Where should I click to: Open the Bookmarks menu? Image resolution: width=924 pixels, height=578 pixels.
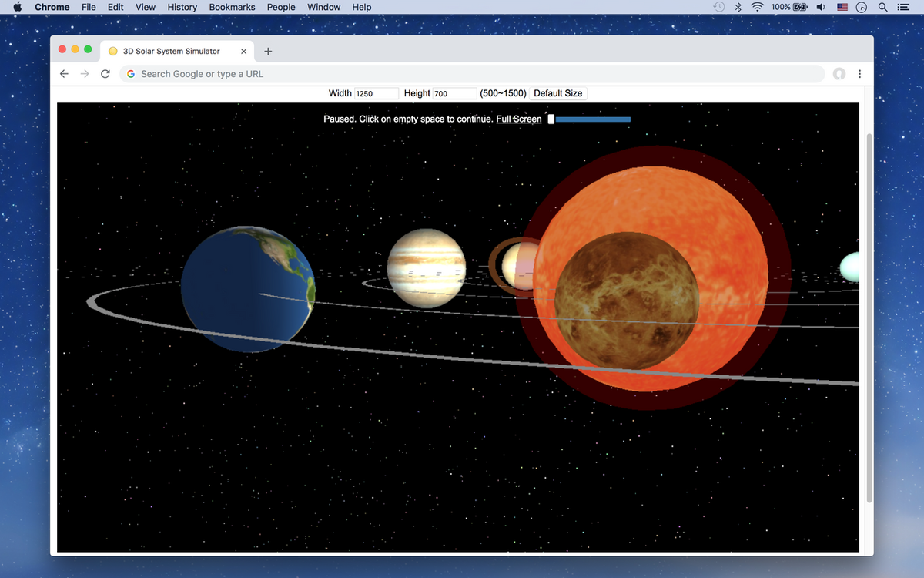click(232, 7)
